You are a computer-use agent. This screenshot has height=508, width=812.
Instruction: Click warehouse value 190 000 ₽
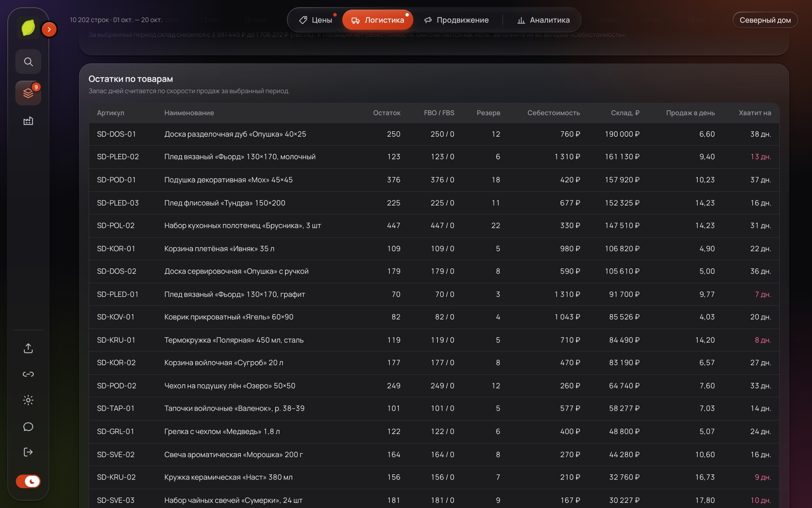622,134
